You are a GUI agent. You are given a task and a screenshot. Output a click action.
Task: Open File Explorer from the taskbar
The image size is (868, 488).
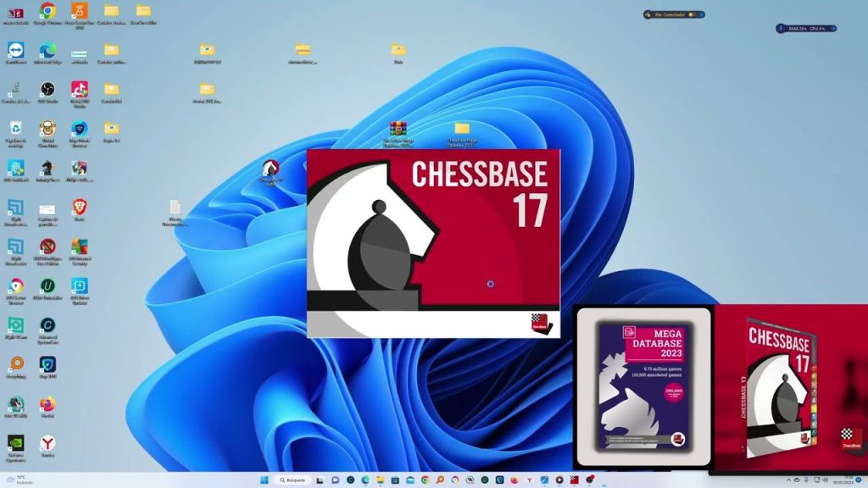click(381, 480)
